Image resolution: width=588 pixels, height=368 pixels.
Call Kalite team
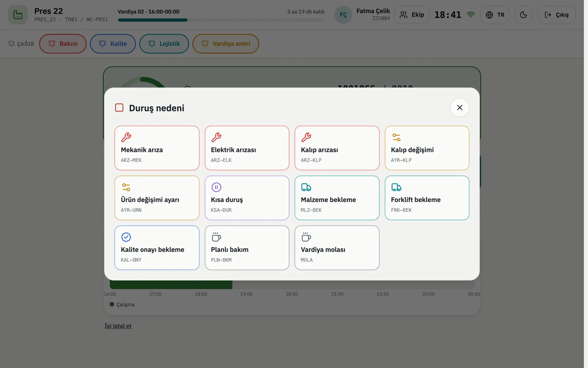113,44
